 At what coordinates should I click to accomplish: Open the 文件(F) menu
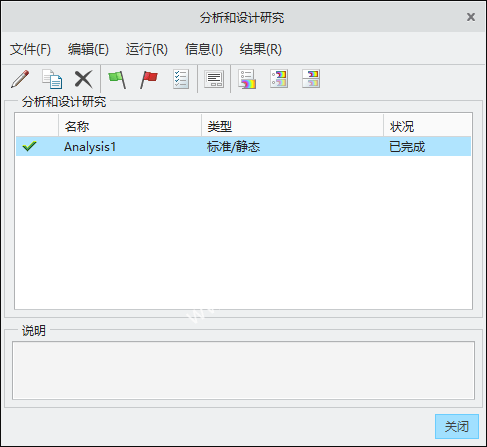pyautogui.click(x=30, y=49)
